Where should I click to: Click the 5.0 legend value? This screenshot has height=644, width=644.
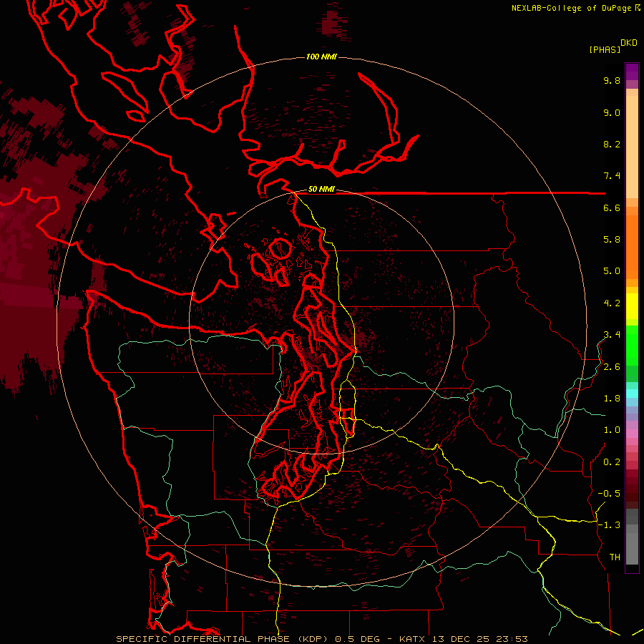(612, 271)
